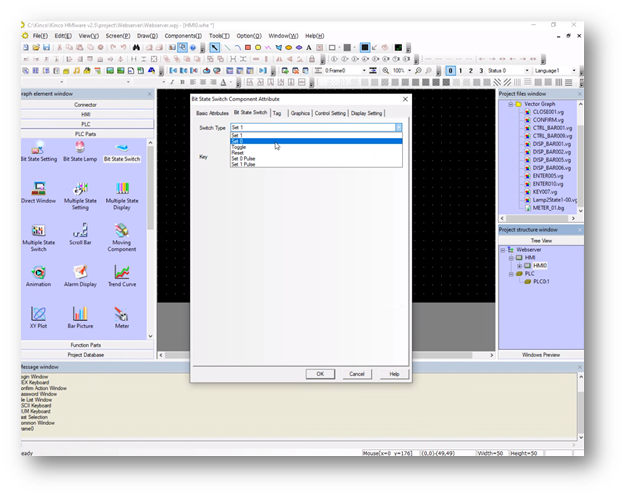Screen dimensions: 626x498
Task: Switch to the Control Setting tab
Action: tap(330, 114)
